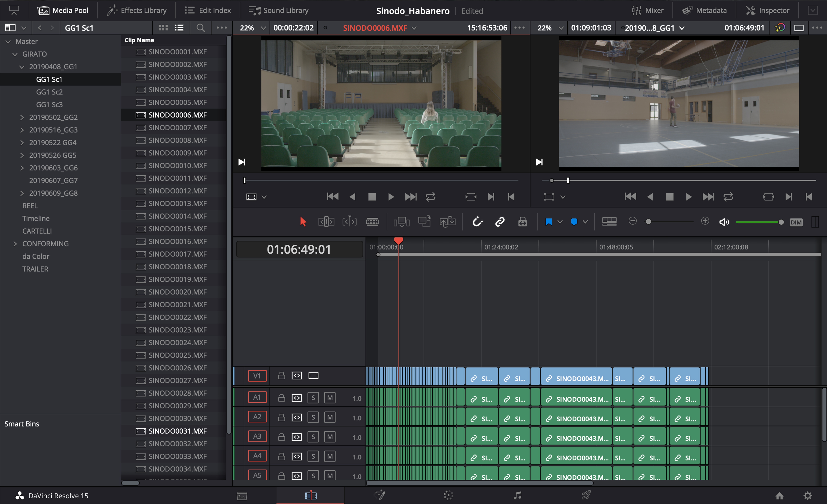Open the TRAILER bin
This screenshot has width=827, height=504.
(35, 269)
